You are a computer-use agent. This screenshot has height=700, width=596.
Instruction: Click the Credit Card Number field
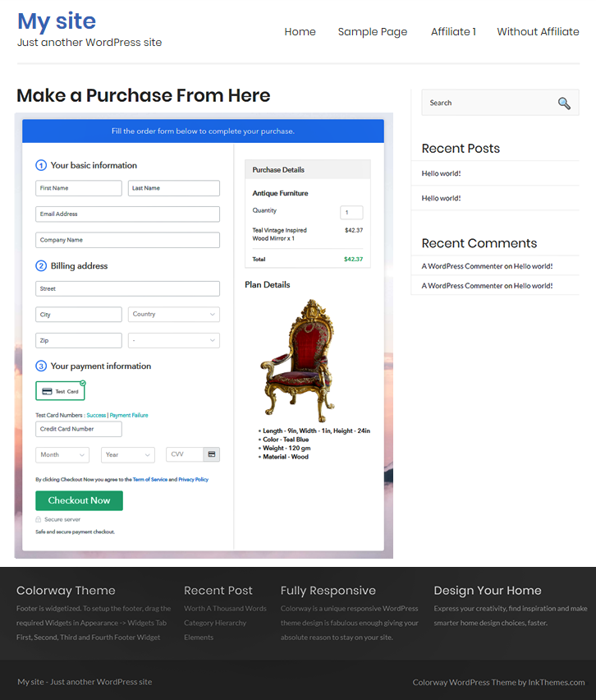click(x=79, y=429)
